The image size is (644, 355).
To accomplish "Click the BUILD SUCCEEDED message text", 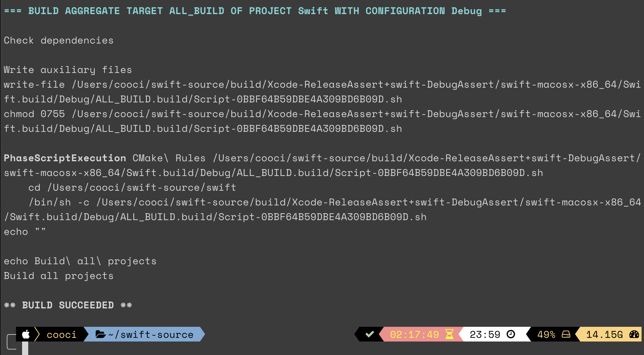I will [68, 305].
